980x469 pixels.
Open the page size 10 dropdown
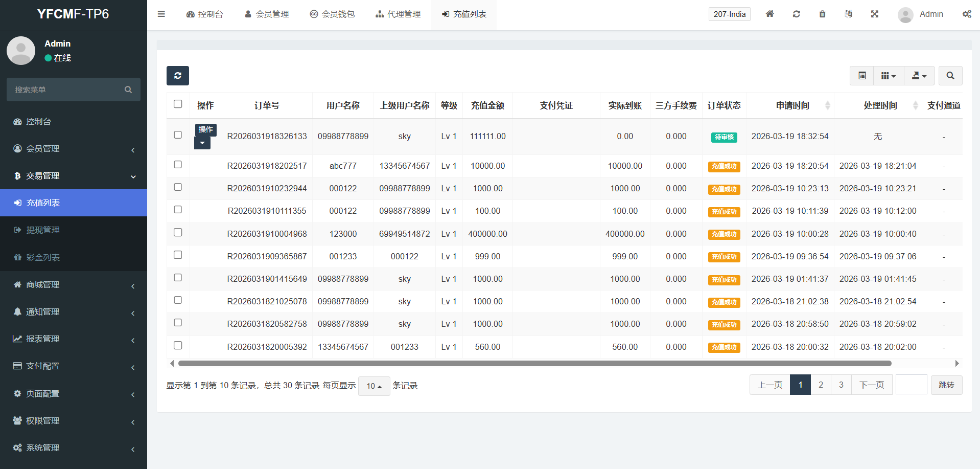374,386
